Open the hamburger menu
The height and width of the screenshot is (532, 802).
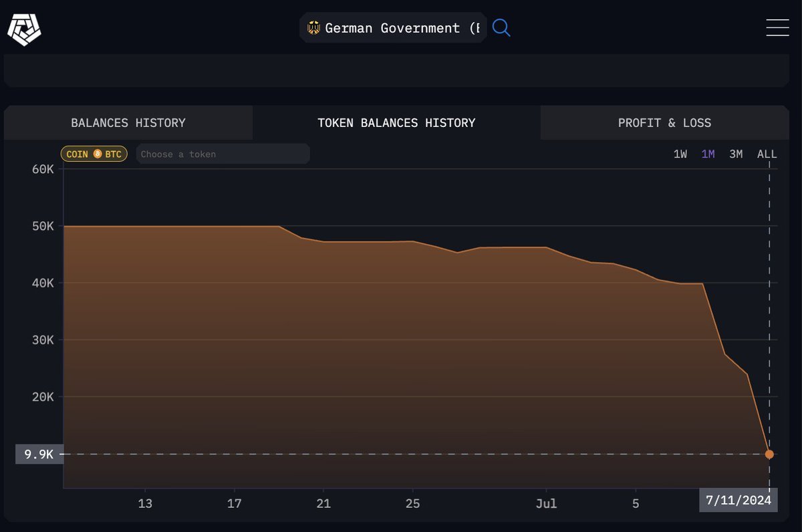coord(777,27)
